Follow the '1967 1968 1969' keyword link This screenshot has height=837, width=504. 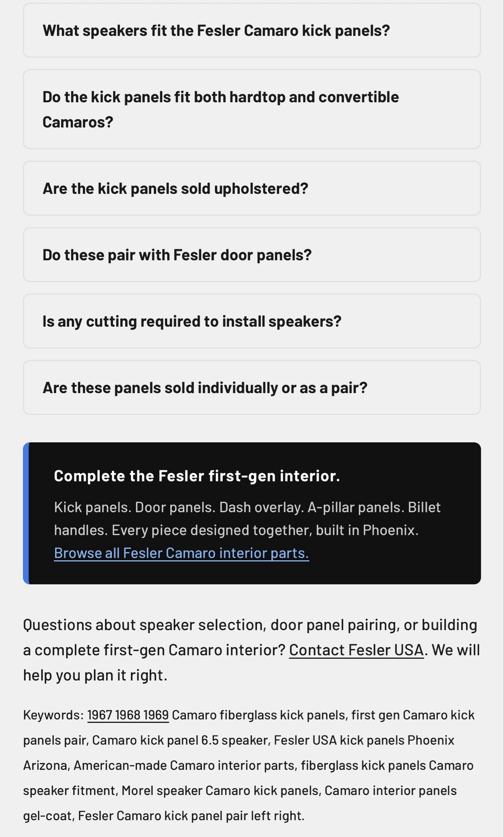coord(128,715)
